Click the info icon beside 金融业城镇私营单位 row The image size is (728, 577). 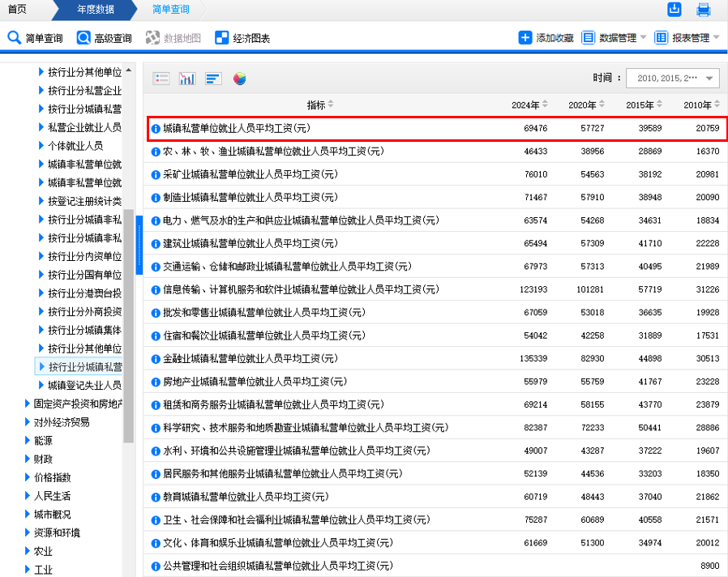pos(155,358)
